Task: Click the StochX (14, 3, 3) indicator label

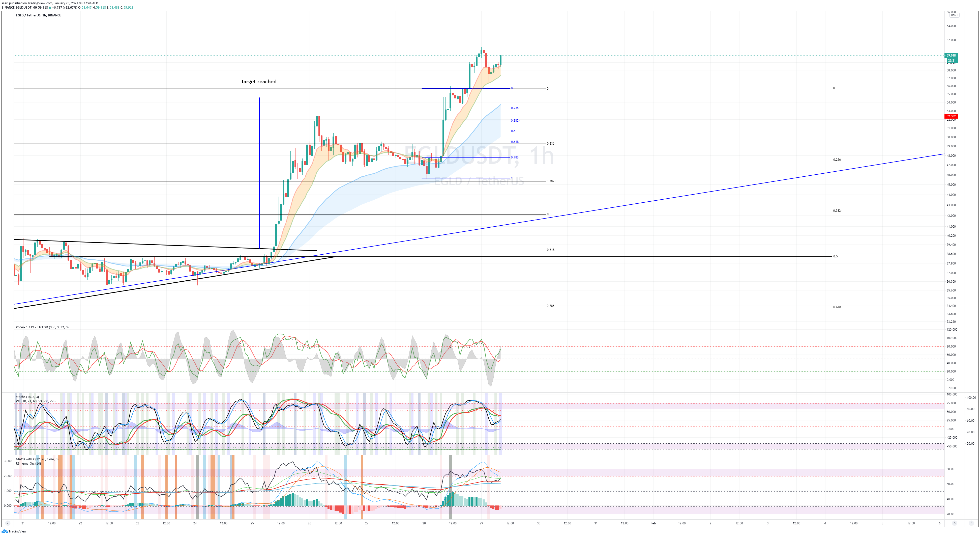Action: (x=27, y=397)
